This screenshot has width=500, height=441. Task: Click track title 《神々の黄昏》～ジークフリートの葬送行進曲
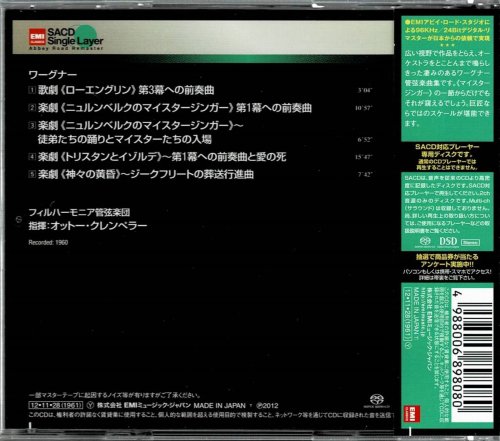pos(157,174)
